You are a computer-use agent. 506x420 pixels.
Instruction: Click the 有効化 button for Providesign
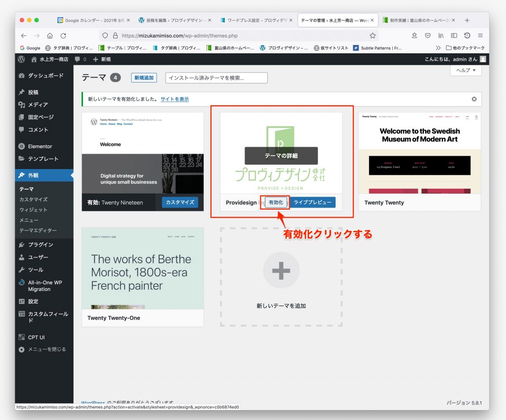point(276,203)
